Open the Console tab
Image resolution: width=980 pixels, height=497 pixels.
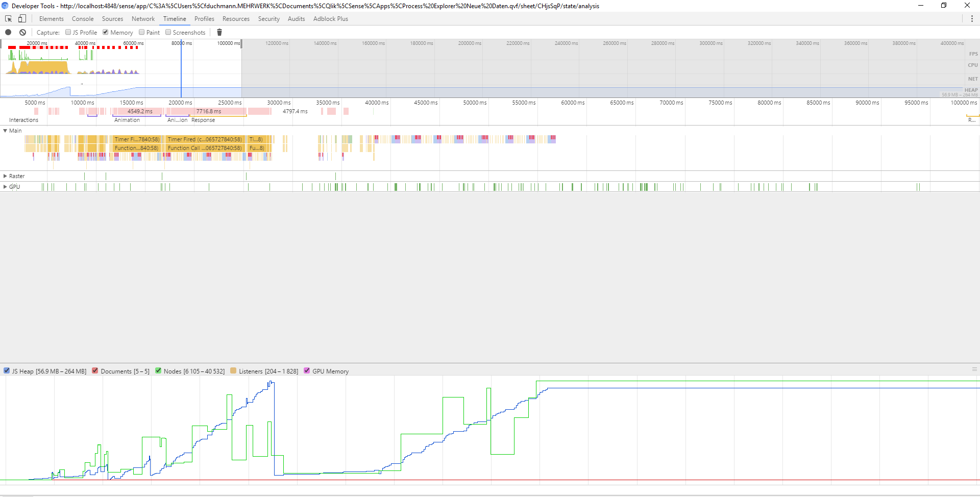click(83, 19)
